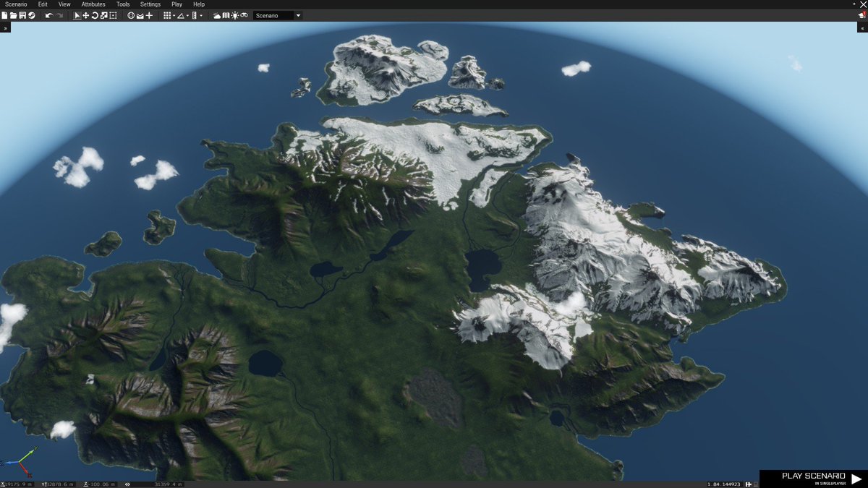The height and width of the screenshot is (488, 868).
Task: Open the Attributes menu
Action: (x=93, y=4)
